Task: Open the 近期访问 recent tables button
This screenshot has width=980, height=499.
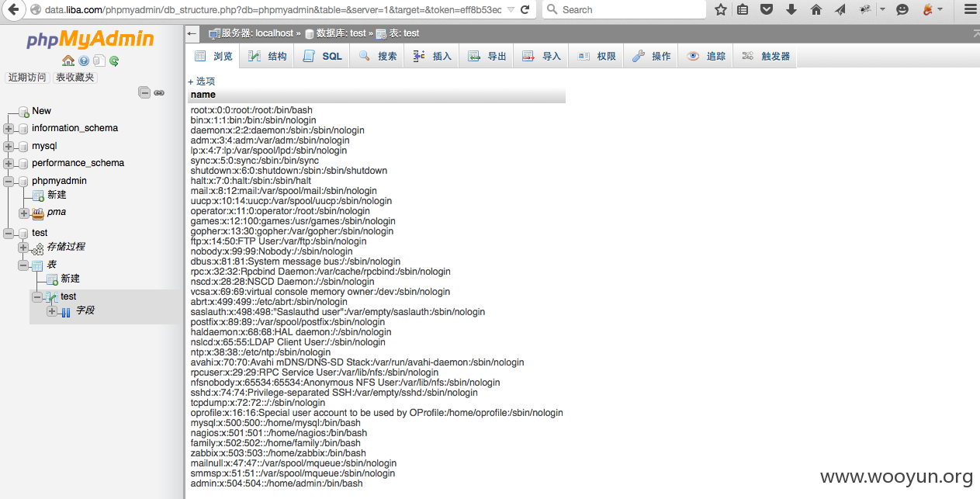Action: click(27, 78)
